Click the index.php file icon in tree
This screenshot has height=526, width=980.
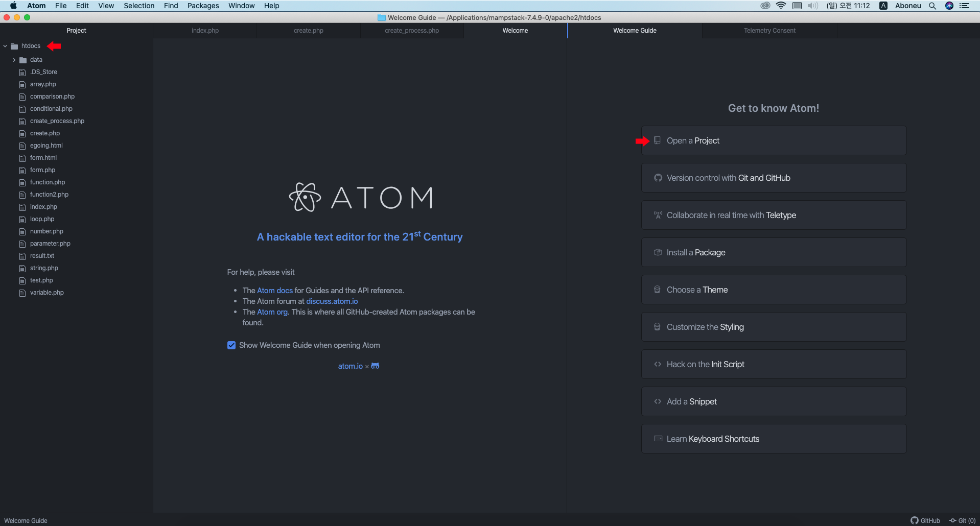click(x=22, y=207)
